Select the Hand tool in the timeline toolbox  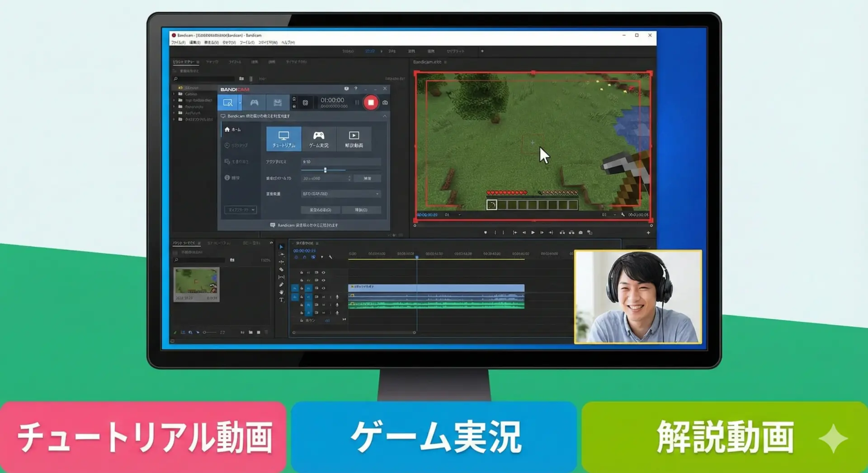click(x=281, y=292)
